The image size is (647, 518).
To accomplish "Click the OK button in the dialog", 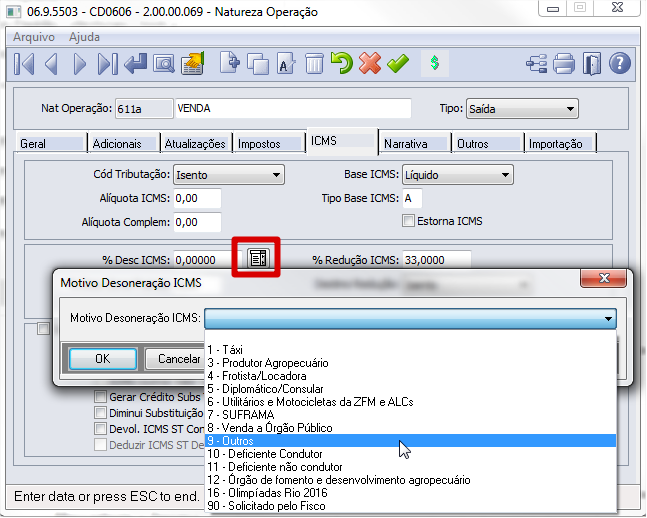I will tap(103, 359).
